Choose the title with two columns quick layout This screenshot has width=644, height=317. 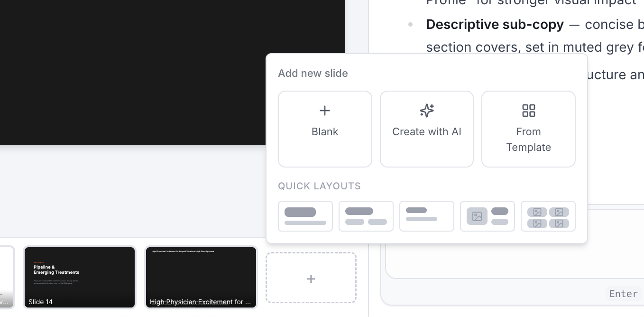[x=366, y=216]
